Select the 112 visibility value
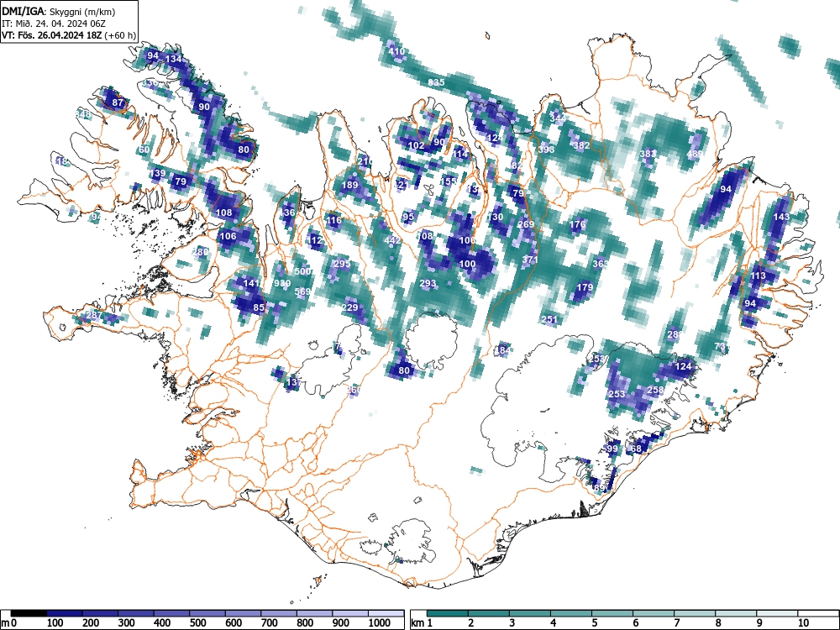840x630 pixels. (314, 240)
